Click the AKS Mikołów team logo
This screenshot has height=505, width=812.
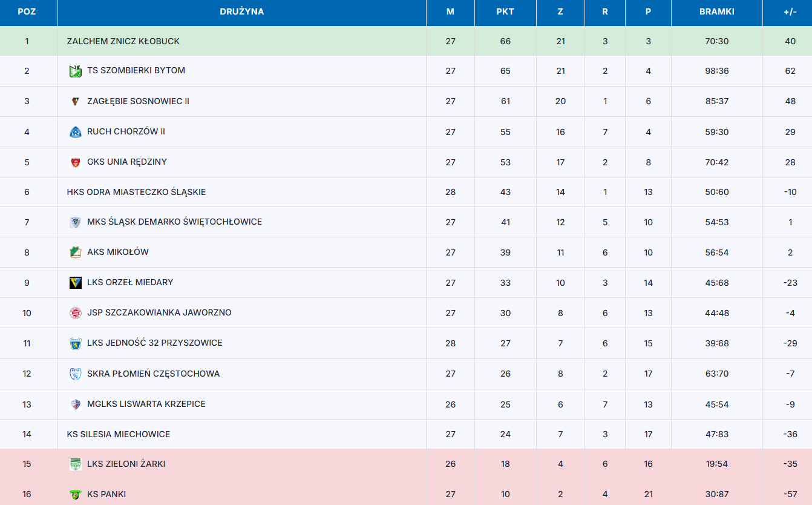coord(75,252)
